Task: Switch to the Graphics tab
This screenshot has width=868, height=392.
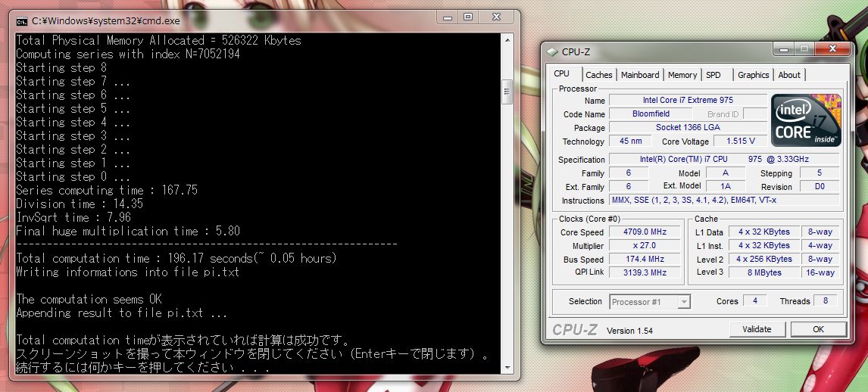Action: point(754,75)
